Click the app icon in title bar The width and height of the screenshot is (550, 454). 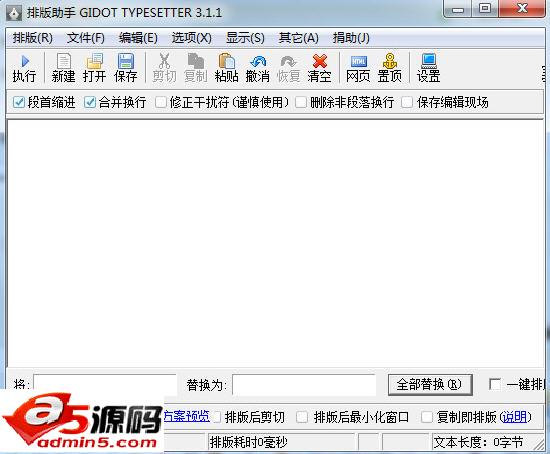coord(15,13)
